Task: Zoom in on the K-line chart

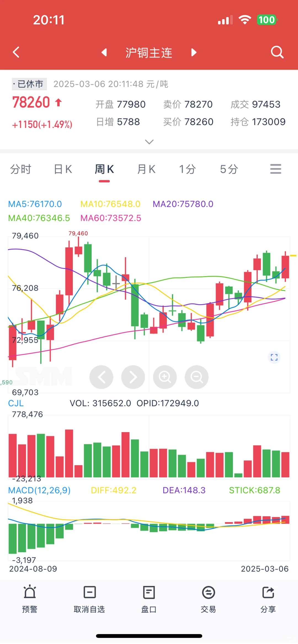Action: [x=165, y=377]
